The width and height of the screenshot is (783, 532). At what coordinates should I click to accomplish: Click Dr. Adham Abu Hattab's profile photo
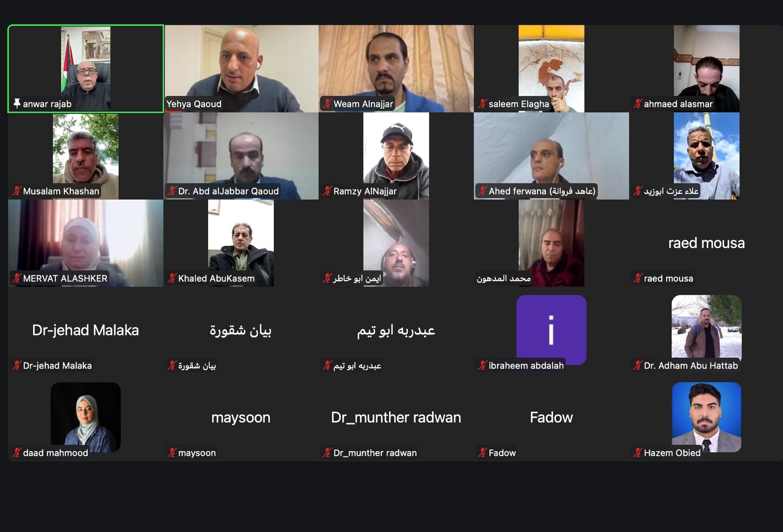click(x=707, y=327)
